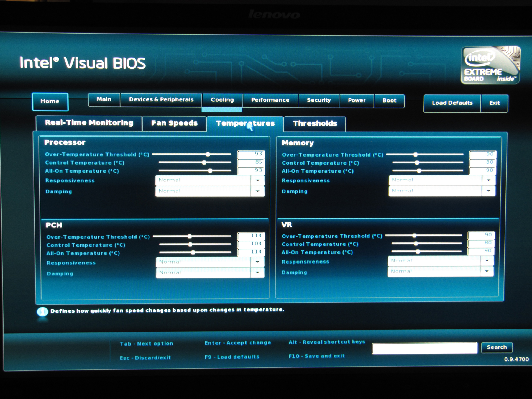Image resolution: width=532 pixels, height=399 pixels.
Task: Adjust PCH All-On Temperature slider
Action: tap(195, 252)
